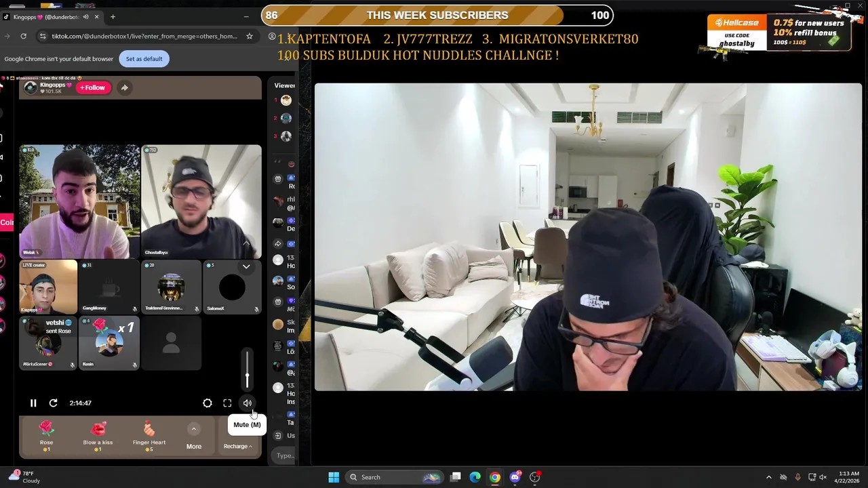
Task: Open the Viewers ranking header
Action: pyautogui.click(x=285, y=85)
